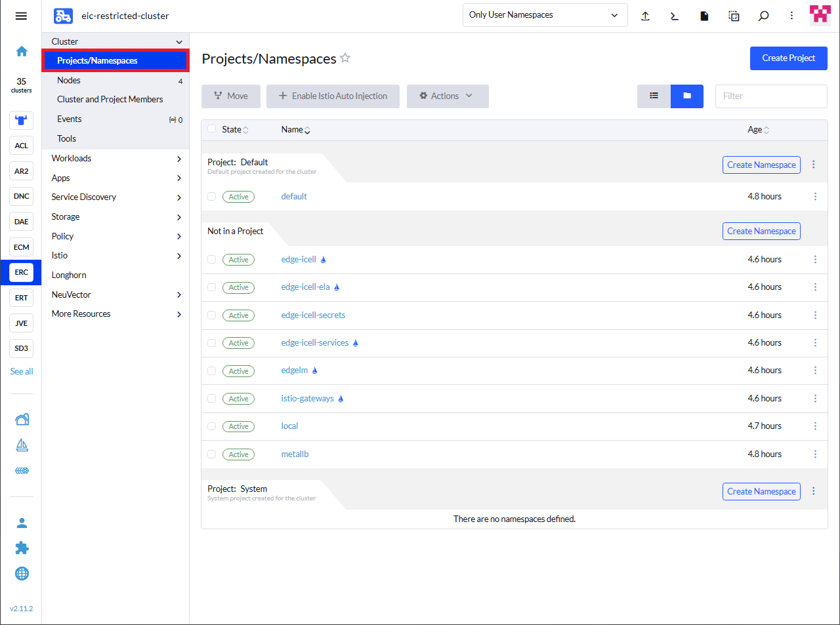Open the istio-gateways namespace link
Image resolution: width=840 pixels, height=625 pixels.
306,398
